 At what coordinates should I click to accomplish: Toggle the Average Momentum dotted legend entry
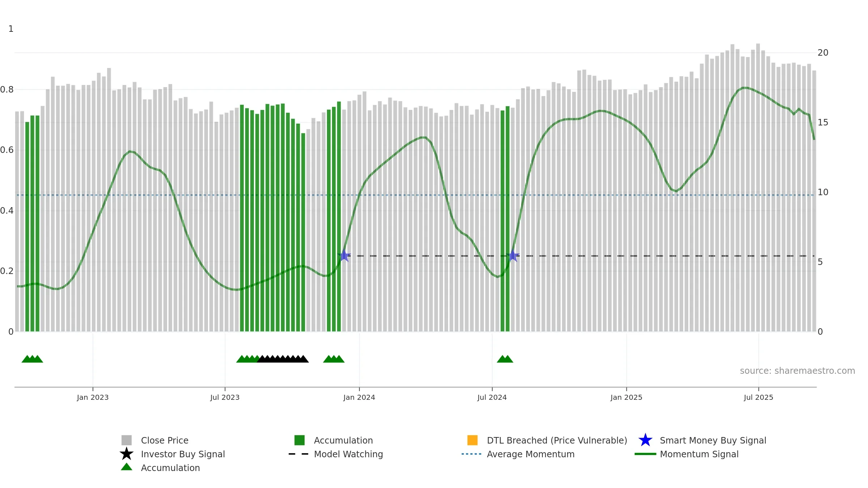518,454
